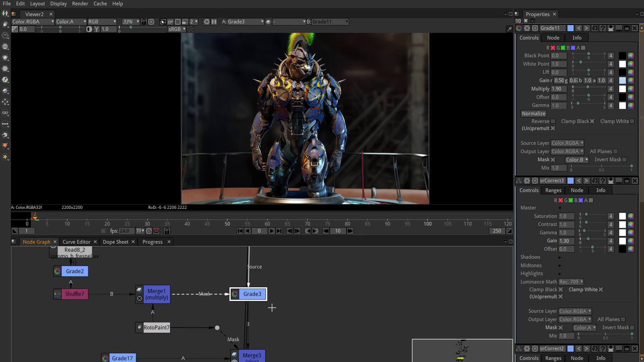The width and height of the screenshot is (644, 362).
Task: Open Grade11 help question mark icon
Action: (603, 28)
